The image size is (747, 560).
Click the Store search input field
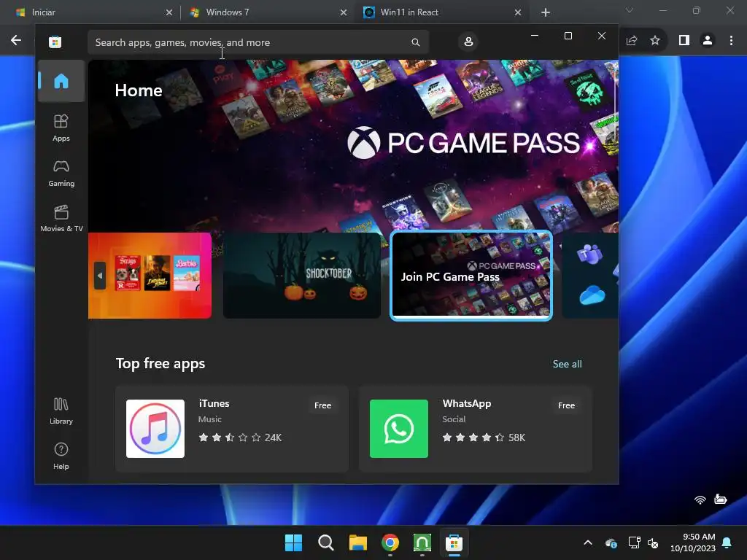tap(258, 42)
